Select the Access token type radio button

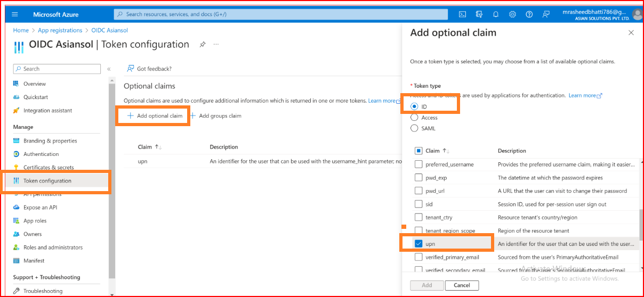tap(414, 118)
